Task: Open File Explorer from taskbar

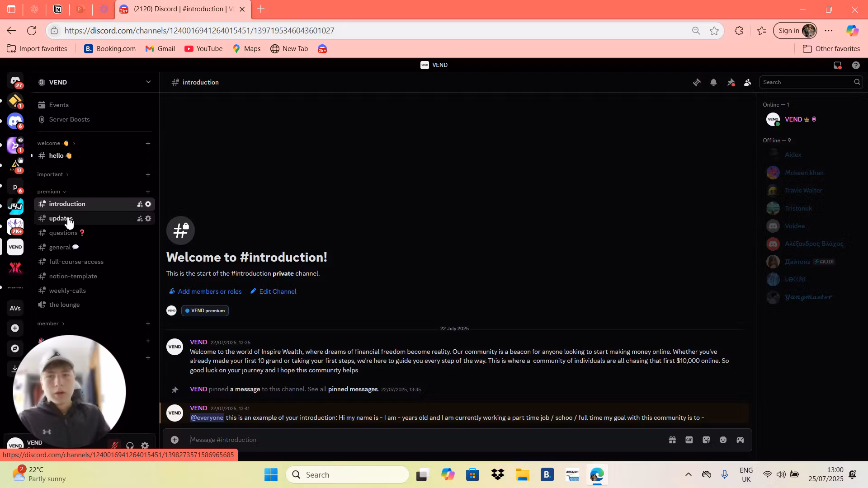Action: pyautogui.click(x=522, y=475)
